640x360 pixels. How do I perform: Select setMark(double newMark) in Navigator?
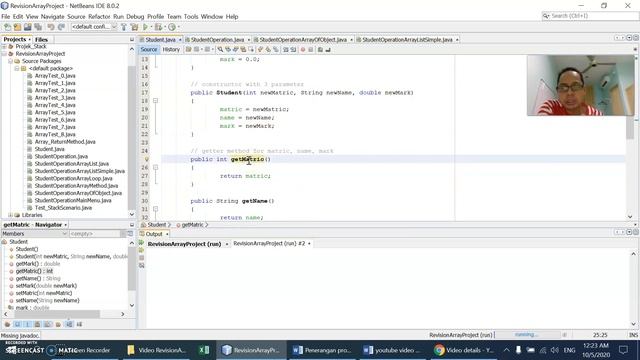click(x=46, y=286)
